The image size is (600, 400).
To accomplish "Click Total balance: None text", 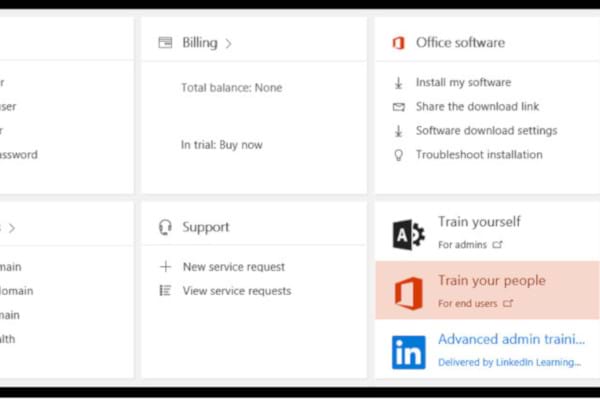I will [x=232, y=88].
